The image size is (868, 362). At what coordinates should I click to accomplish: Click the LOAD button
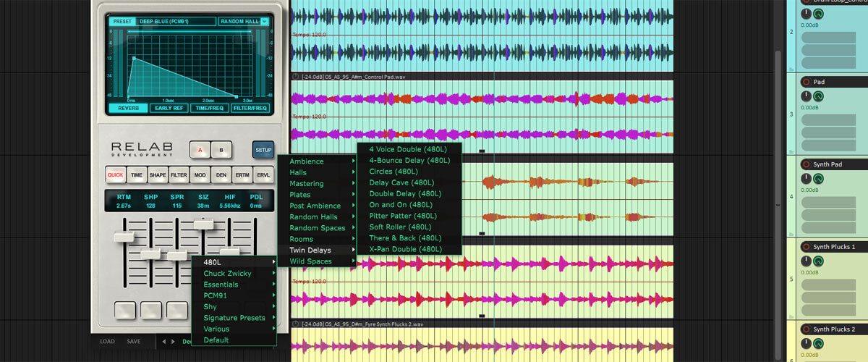coord(107,342)
